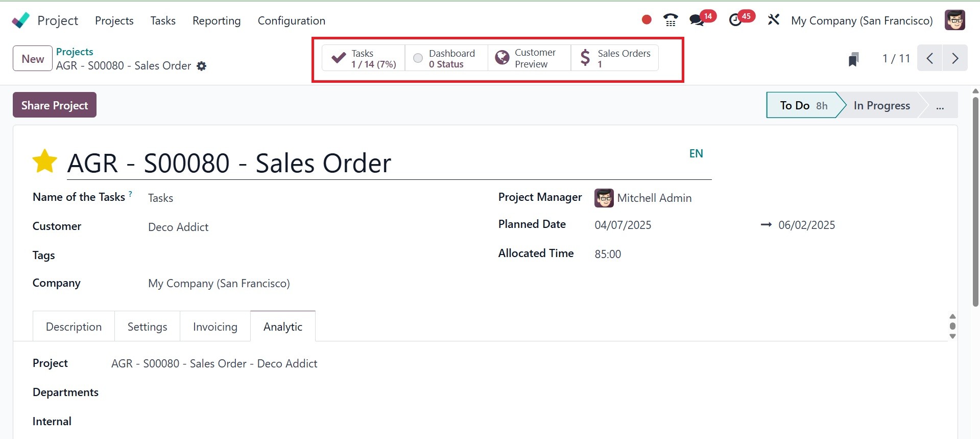The image size is (980, 439).
Task: Click the page scrollbar up arrow
Action: click(x=975, y=91)
